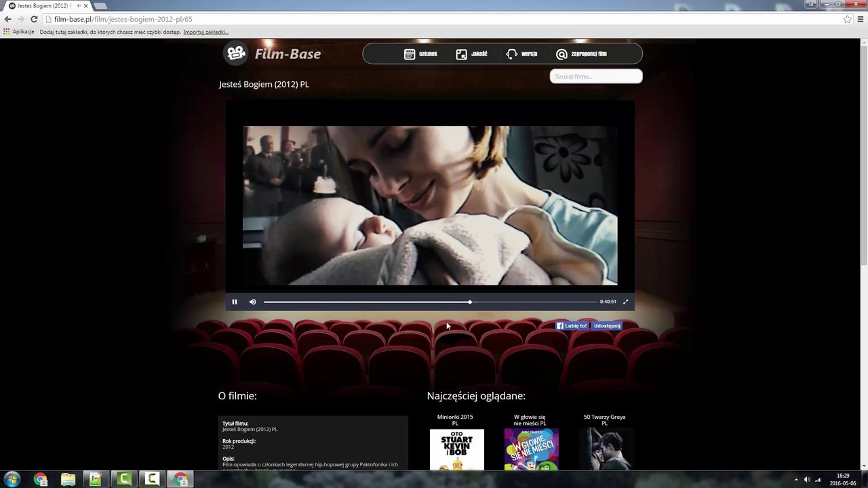Select the Jesteś Bogiem browser tab
This screenshot has width=868, height=488.
pyautogui.click(x=47, y=5)
